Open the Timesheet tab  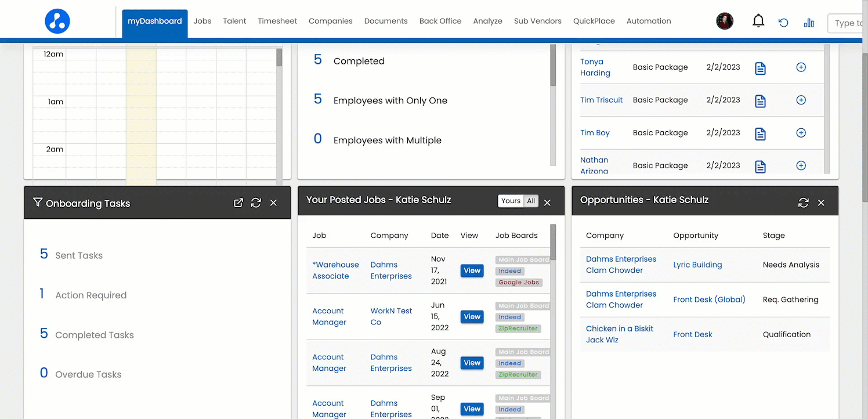277,21
